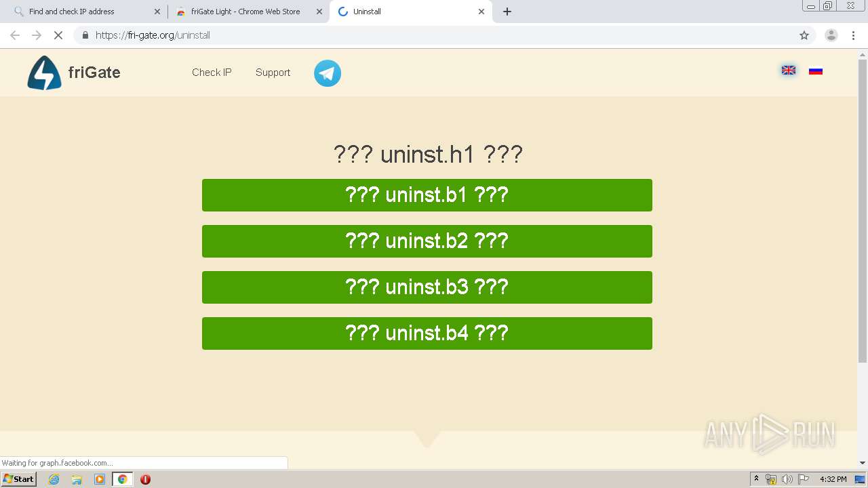This screenshot has width=868, height=488.
Task: Open the Chrome profile avatar
Action: click(x=831, y=35)
